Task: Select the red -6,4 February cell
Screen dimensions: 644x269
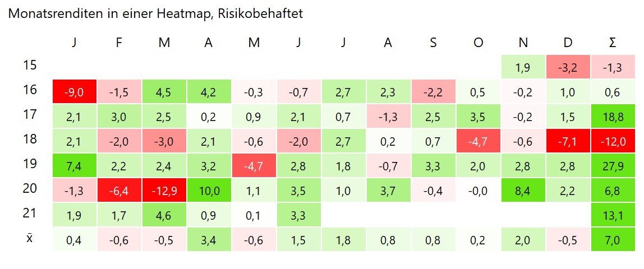Action: click(119, 190)
